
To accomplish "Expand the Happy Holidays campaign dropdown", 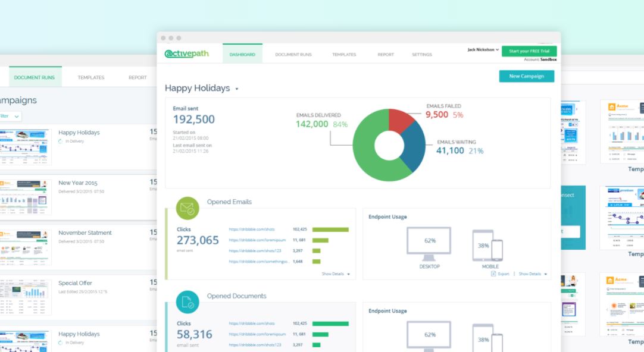I will [x=237, y=89].
